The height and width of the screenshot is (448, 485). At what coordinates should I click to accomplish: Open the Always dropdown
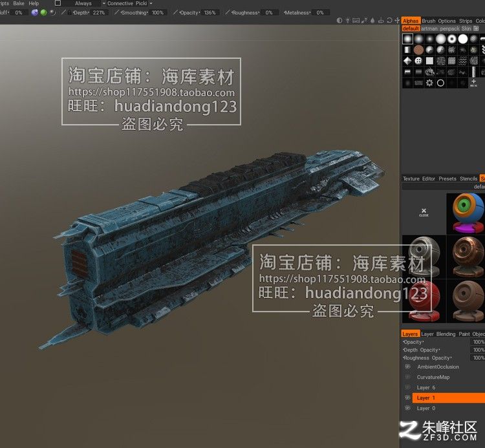(x=84, y=3)
